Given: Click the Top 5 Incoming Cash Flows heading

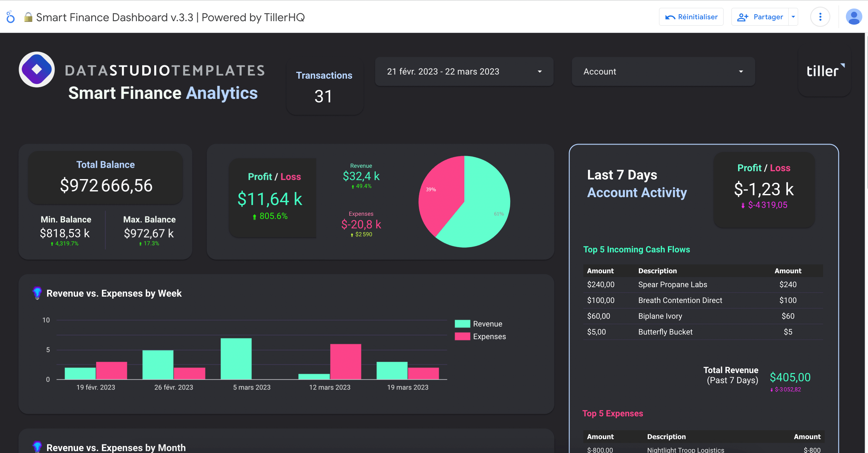Looking at the screenshot, I should [637, 250].
